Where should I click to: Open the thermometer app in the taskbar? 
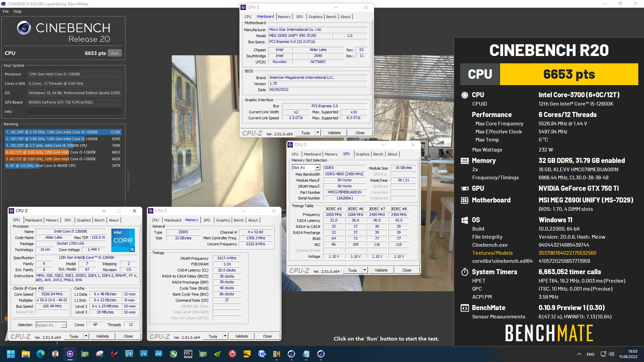coord(55,354)
